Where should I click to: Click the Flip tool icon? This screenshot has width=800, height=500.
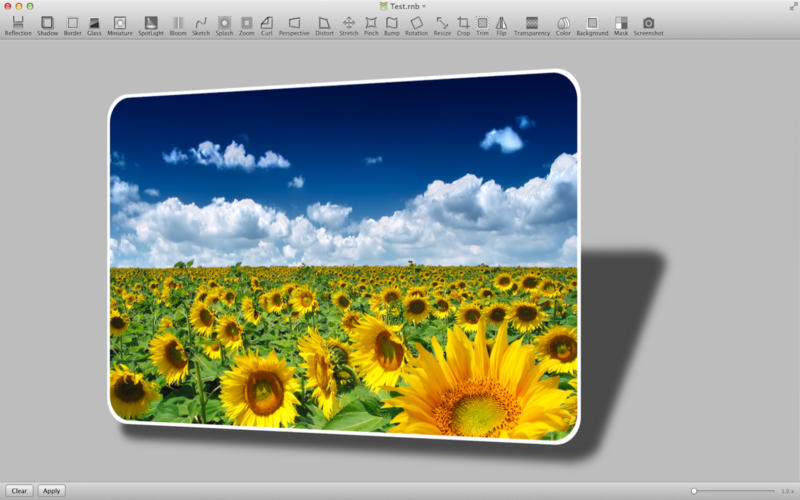tap(501, 25)
